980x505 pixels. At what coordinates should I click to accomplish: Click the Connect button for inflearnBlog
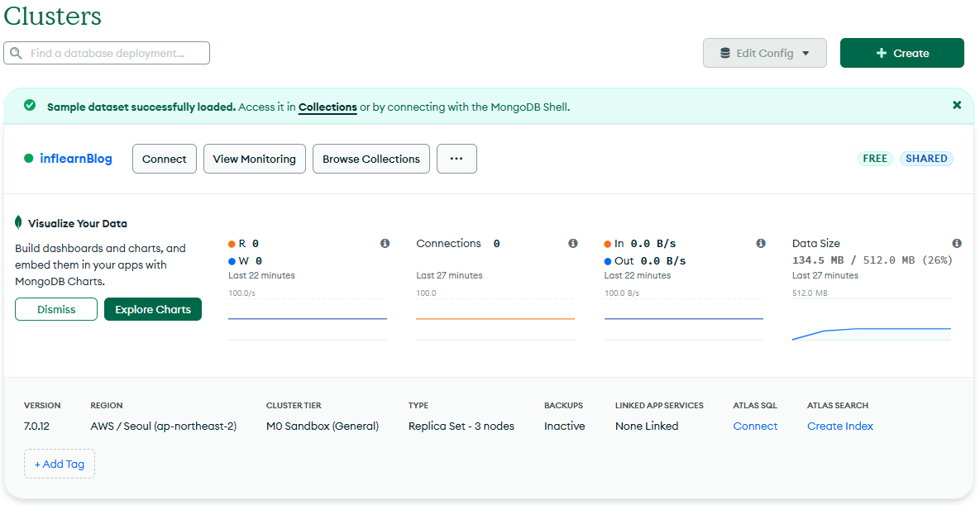click(x=165, y=159)
